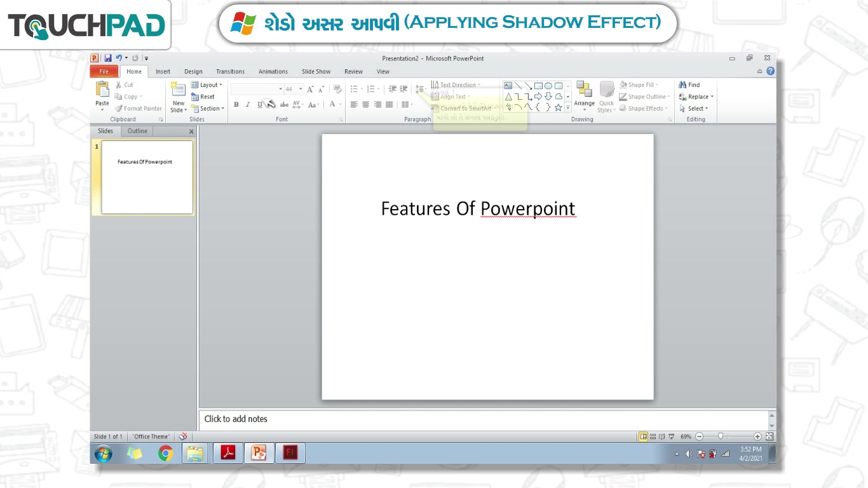Image resolution: width=868 pixels, height=488 pixels.
Task: Switch to the Design tab
Action: click(193, 72)
